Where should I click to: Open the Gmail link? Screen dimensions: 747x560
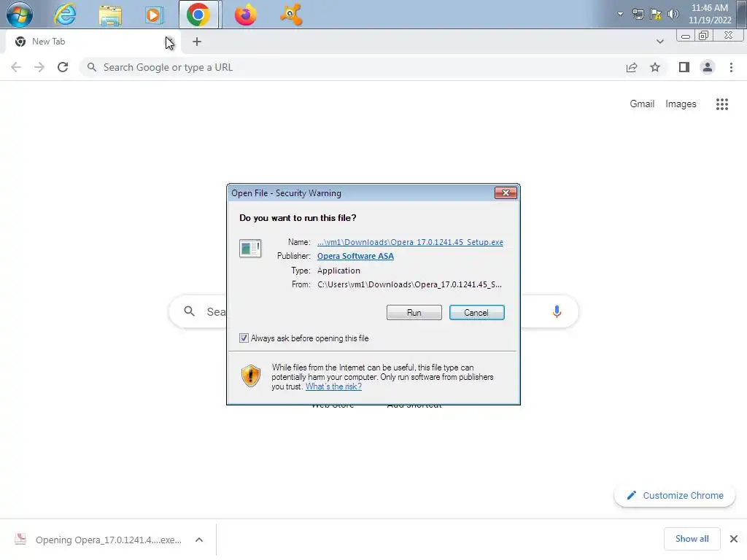point(642,104)
